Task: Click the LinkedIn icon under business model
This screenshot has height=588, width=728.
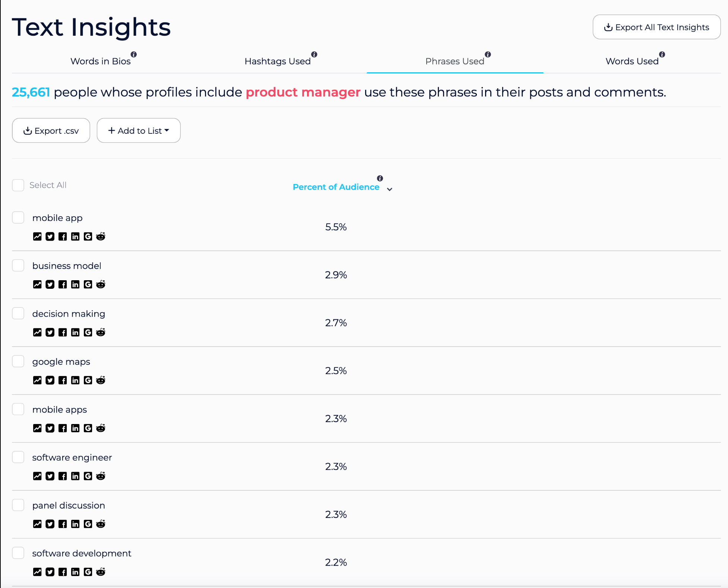Action: tap(75, 285)
